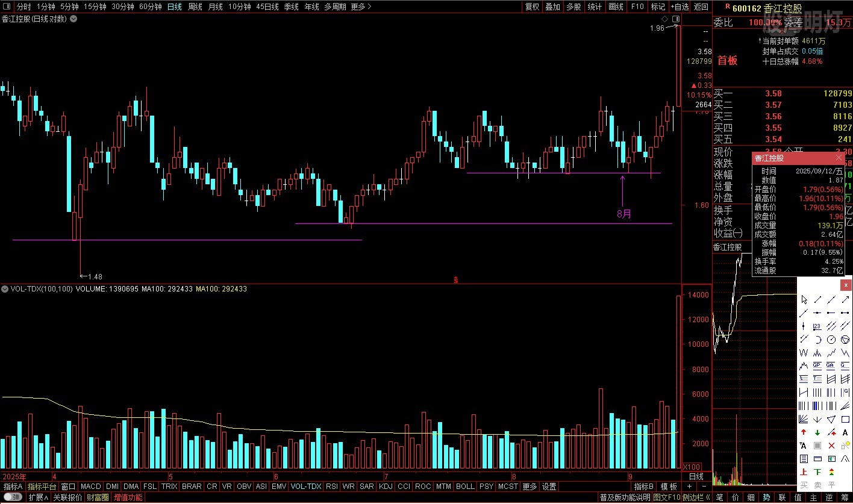Expand the 更多 periods menu
This screenshot has height=504, width=853.
coord(361,7)
